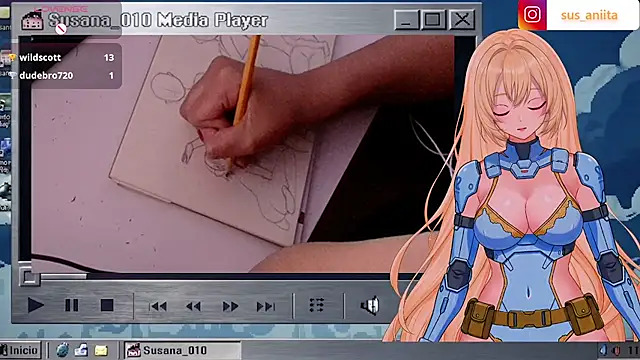Close the Susana_010 Media Player window
The width and height of the screenshot is (640, 360).
[x=462, y=19]
